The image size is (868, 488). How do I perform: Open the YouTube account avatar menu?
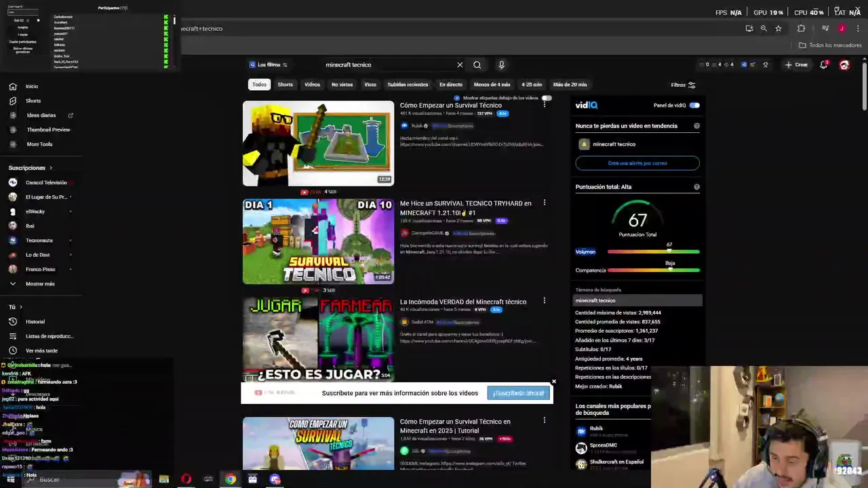click(844, 65)
